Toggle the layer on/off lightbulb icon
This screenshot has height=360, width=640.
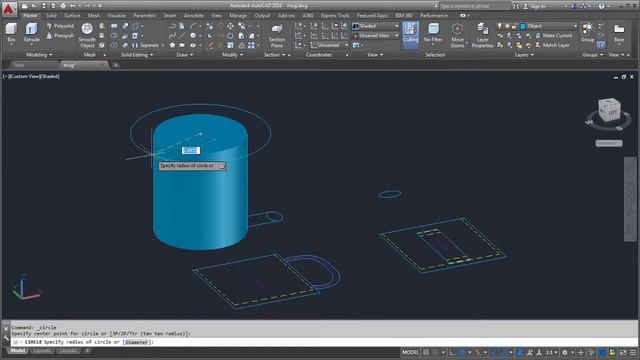pos(499,26)
